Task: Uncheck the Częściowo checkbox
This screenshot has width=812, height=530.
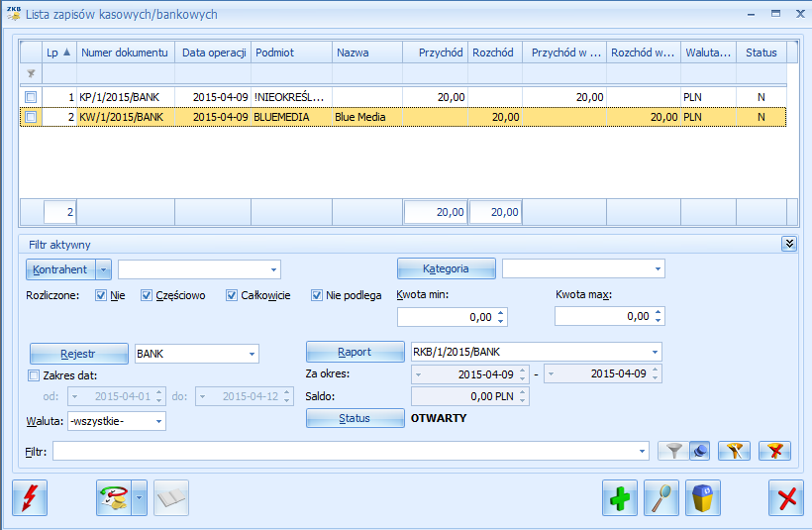Action: 147,295
